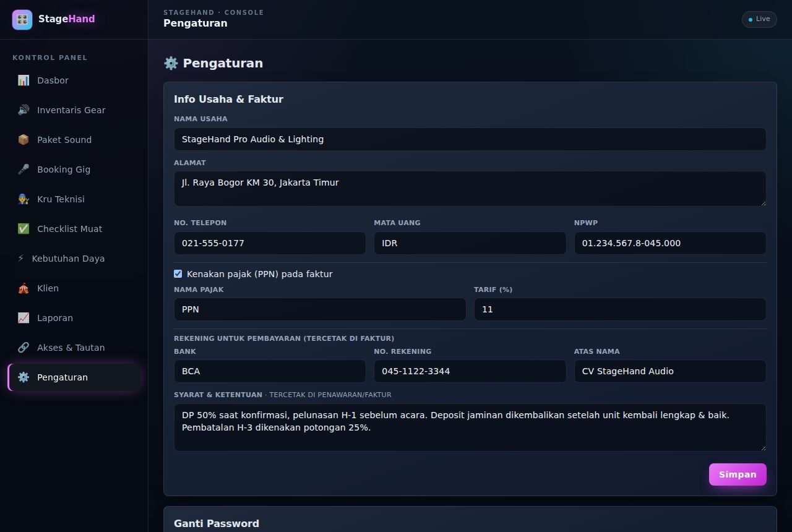Save settings with the Simpan button
This screenshot has width=792, height=532.
pos(738,474)
